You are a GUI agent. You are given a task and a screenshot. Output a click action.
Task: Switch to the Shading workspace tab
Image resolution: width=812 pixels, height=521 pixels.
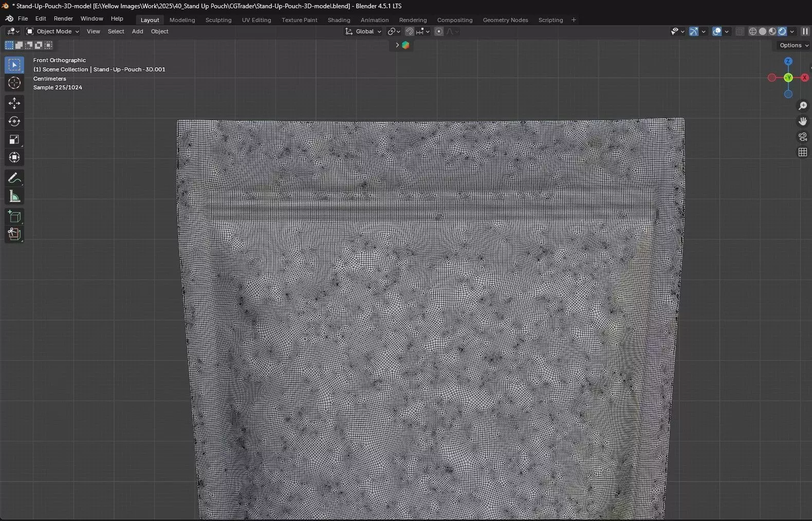[339, 20]
